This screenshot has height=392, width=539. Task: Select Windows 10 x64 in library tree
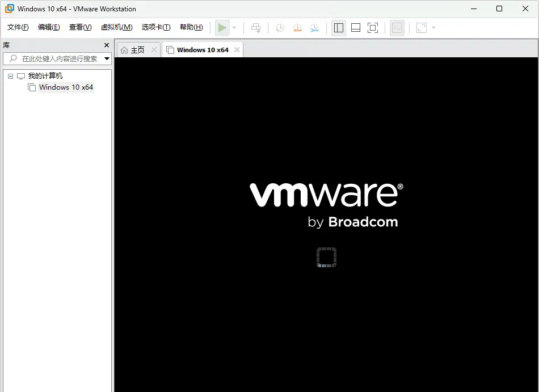click(66, 87)
